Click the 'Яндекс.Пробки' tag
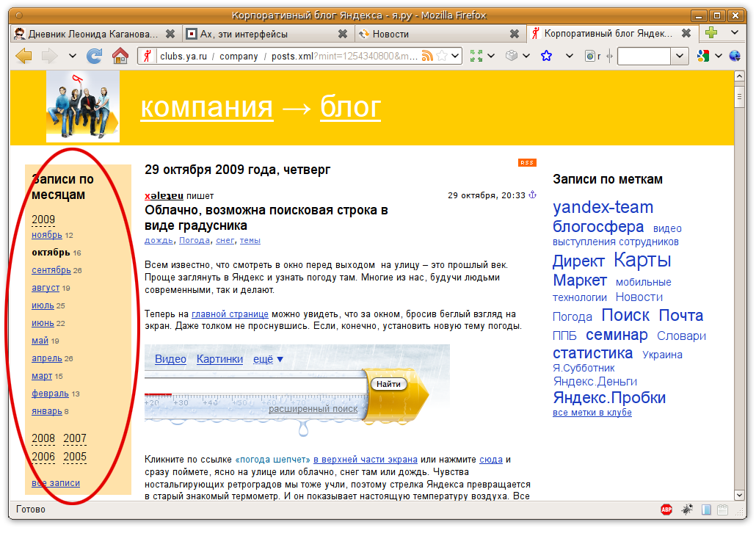The width and height of the screenshot is (756, 547). pos(609,398)
